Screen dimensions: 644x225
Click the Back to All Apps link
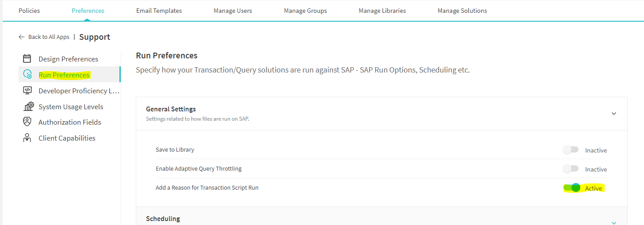49,37
